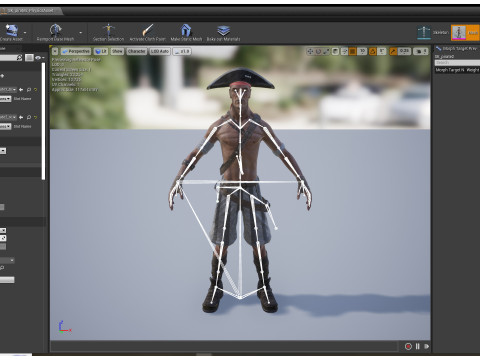The width and height of the screenshot is (480, 360).
Task: Open the second Slot Name dropdown
Action: coord(6,126)
